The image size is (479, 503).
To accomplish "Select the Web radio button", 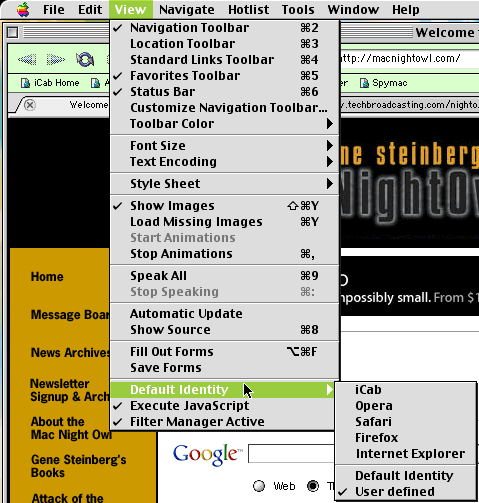I will [259, 486].
